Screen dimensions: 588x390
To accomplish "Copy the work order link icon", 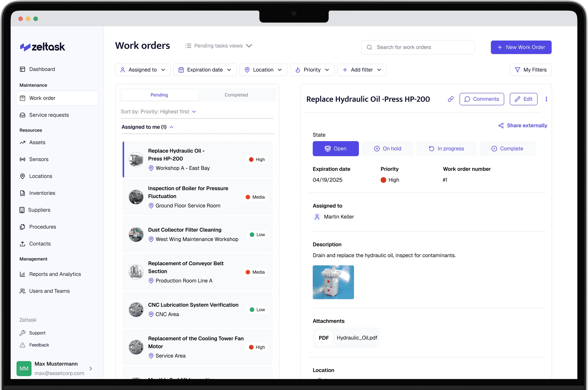I will [x=451, y=99].
